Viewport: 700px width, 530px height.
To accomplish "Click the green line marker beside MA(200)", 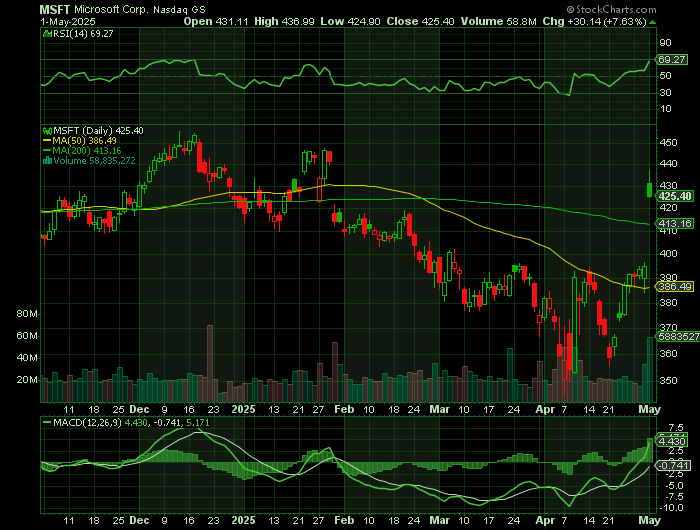I will point(47,150).
